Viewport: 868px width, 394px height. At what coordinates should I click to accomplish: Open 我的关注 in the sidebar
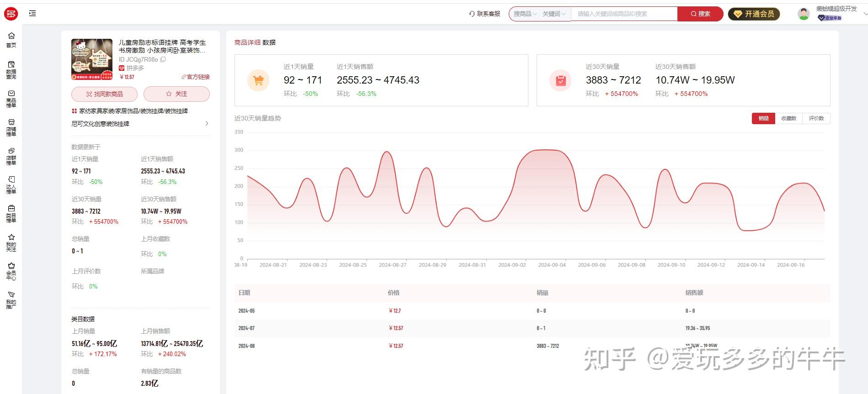tap(11, 242)
